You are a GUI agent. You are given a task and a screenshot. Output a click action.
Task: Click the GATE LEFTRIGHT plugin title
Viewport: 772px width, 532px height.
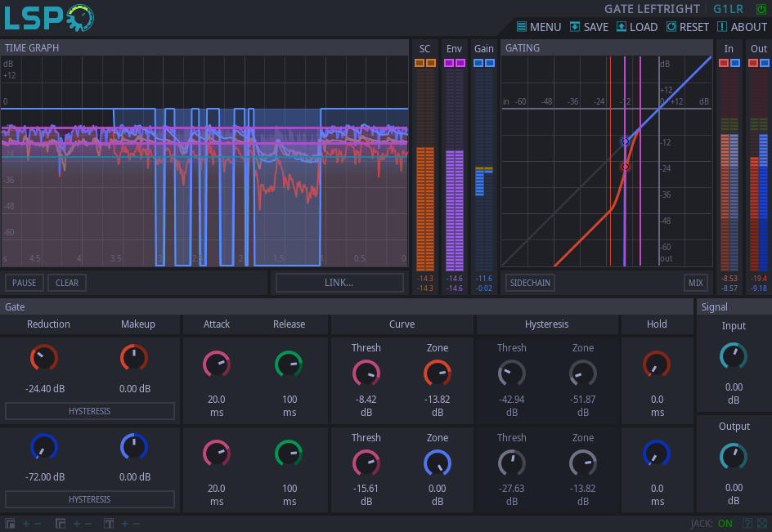point(652,9)
